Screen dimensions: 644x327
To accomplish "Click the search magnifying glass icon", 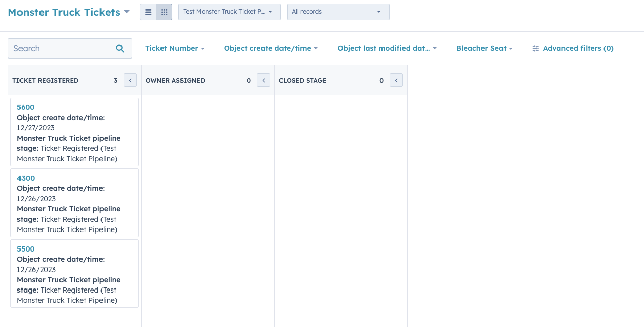I will [x=120, y=48].
